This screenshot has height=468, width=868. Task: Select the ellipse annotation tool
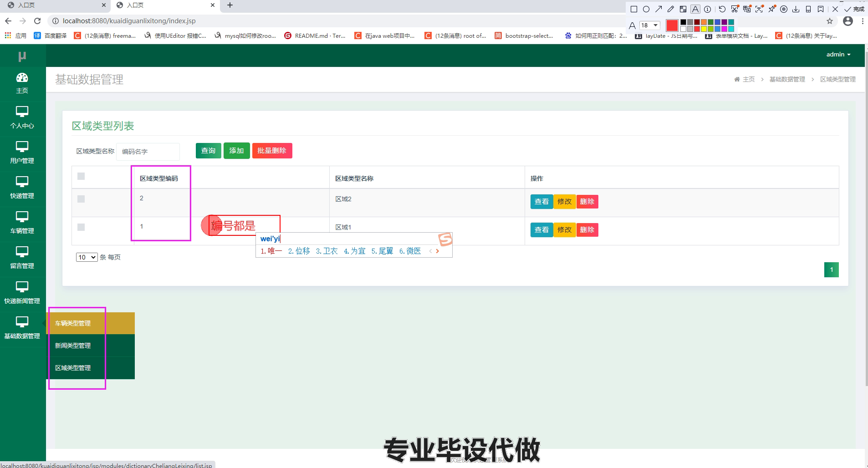click(646, 9)
